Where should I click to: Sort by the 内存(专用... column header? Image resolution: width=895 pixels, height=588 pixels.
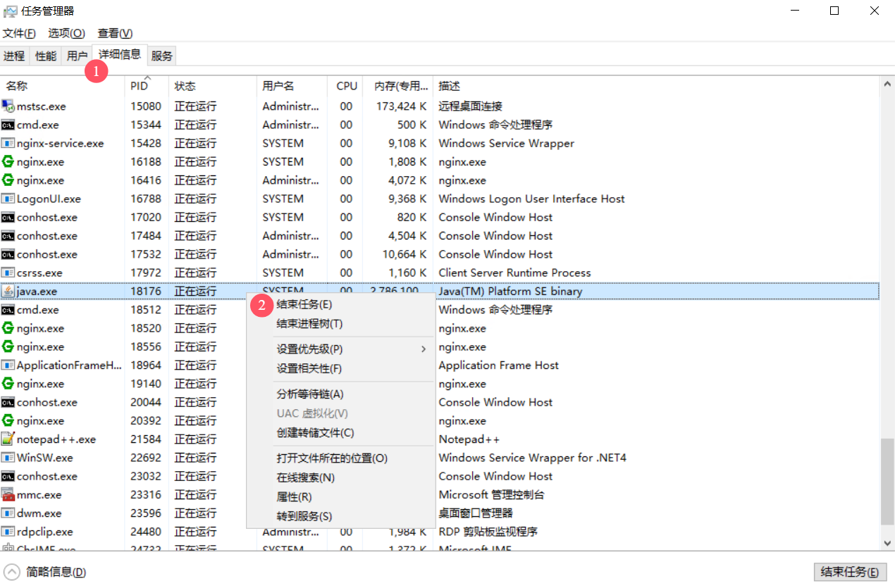click(398, 86)
